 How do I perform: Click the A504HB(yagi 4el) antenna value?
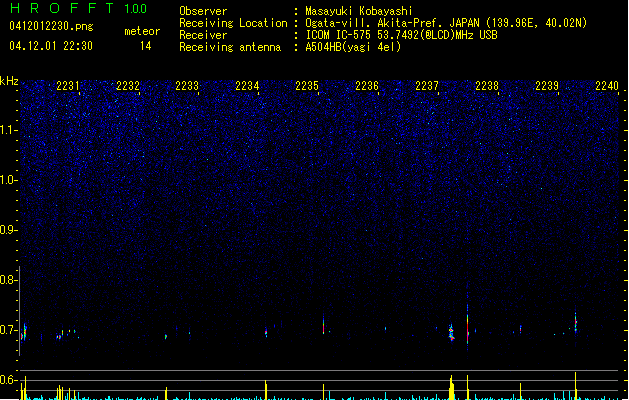tap(353, 47)
